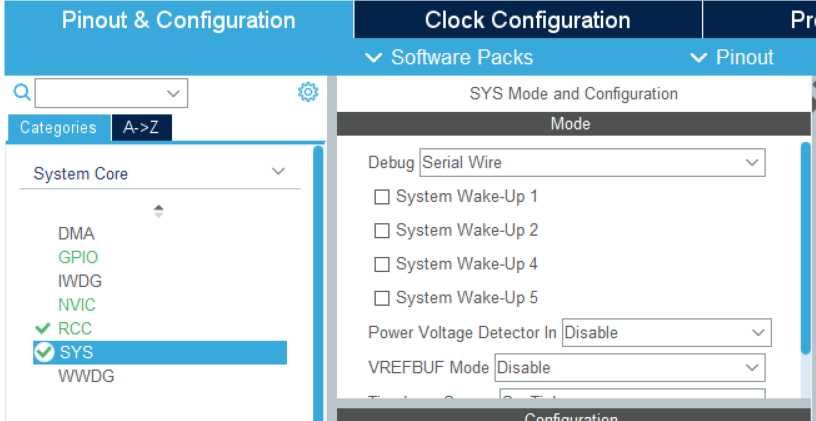Collapse the System Core category
816x421 pixels.
coord(279,173)
